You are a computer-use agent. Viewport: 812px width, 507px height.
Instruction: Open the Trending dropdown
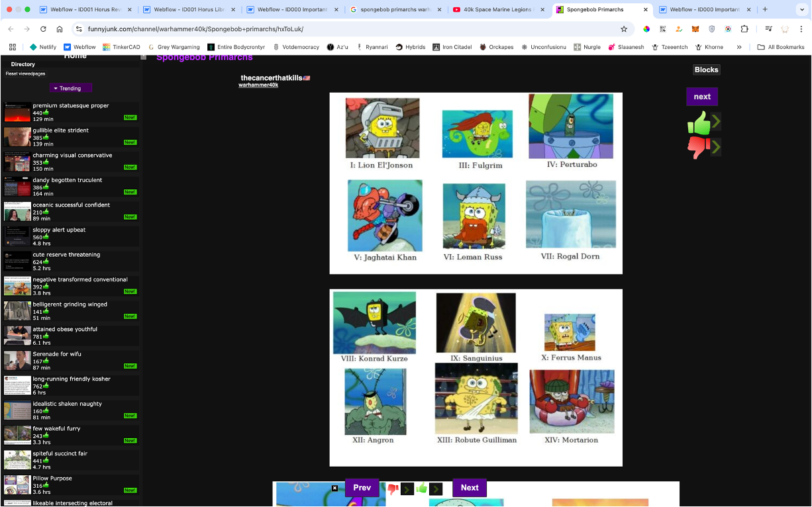tap(70, 88)
